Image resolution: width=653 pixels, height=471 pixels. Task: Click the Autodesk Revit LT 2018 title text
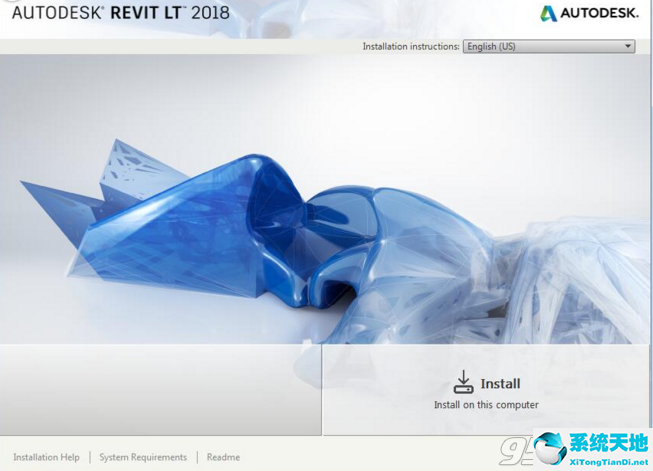[x=121, y=12]
